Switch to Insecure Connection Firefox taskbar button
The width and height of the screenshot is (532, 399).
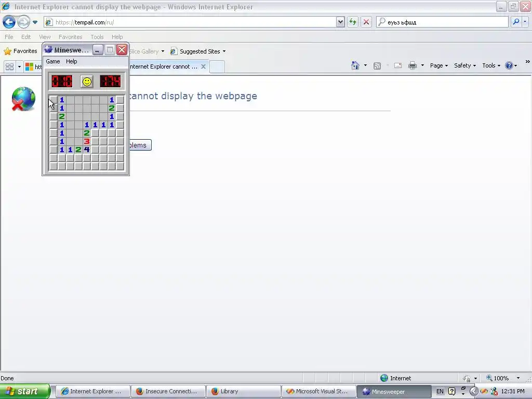click(168, 391)
